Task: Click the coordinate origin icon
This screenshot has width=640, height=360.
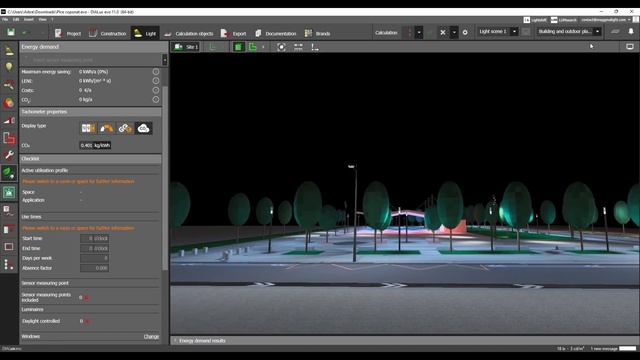Action: (315, 47)
